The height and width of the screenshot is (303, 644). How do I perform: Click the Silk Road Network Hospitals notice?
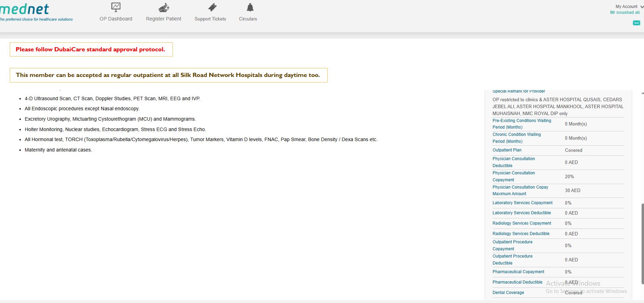[168, 75]
